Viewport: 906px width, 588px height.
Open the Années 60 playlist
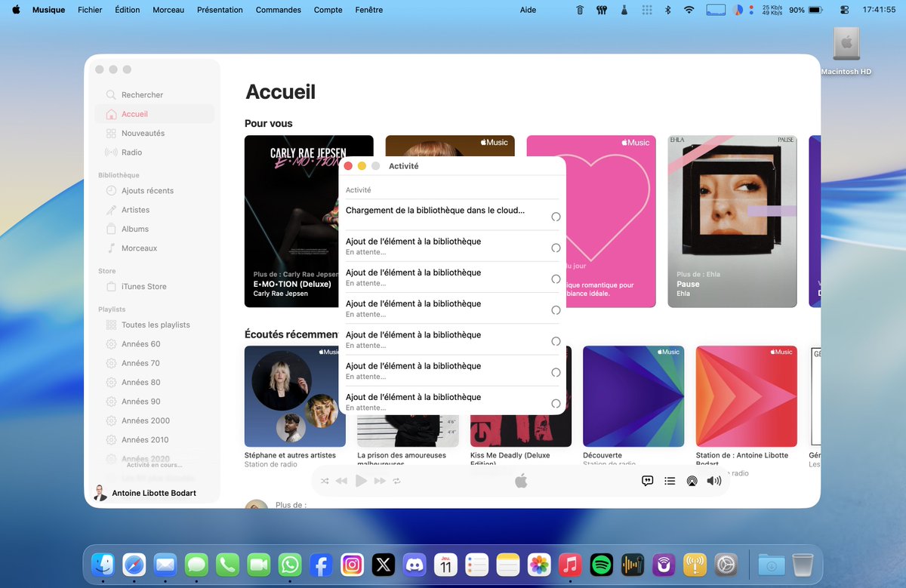click(155, 344)
